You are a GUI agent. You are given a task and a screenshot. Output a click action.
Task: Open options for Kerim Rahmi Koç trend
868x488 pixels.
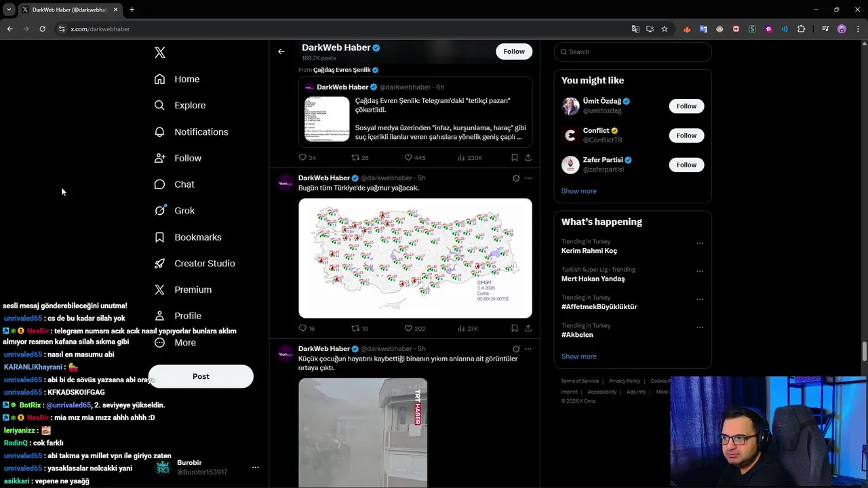pyautogui.click(x=700, y=243)
